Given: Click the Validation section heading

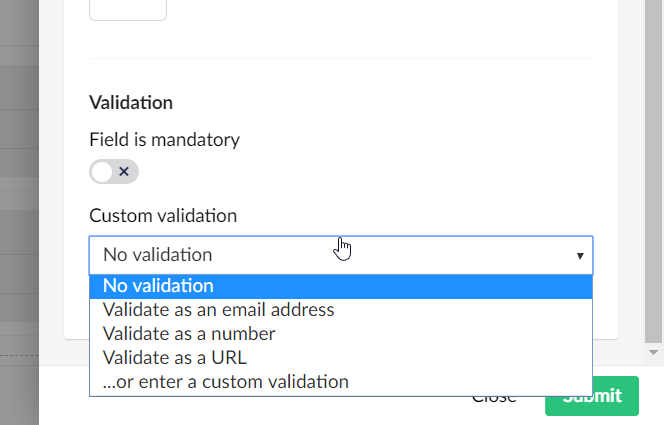Looking at the screenshot, I should click(x=131, y=102).
